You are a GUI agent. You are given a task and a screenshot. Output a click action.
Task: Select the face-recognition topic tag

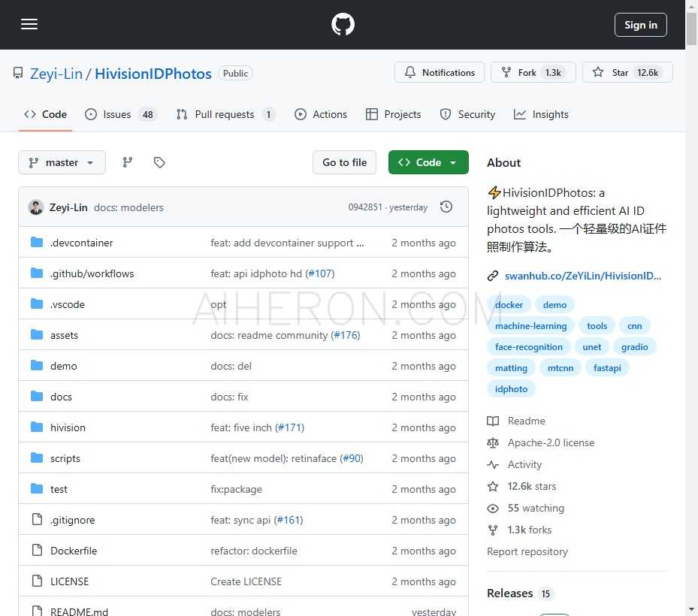tap(528, 347)
